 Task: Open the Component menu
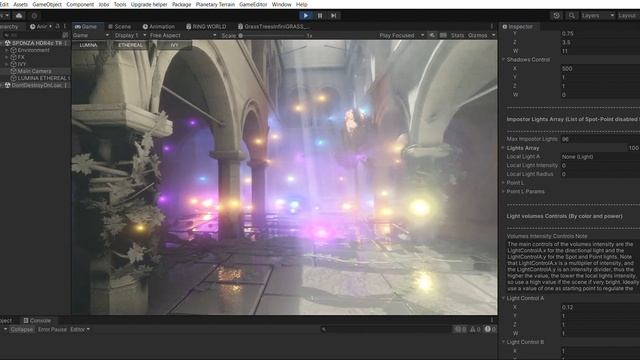click(x=80, y=4)
